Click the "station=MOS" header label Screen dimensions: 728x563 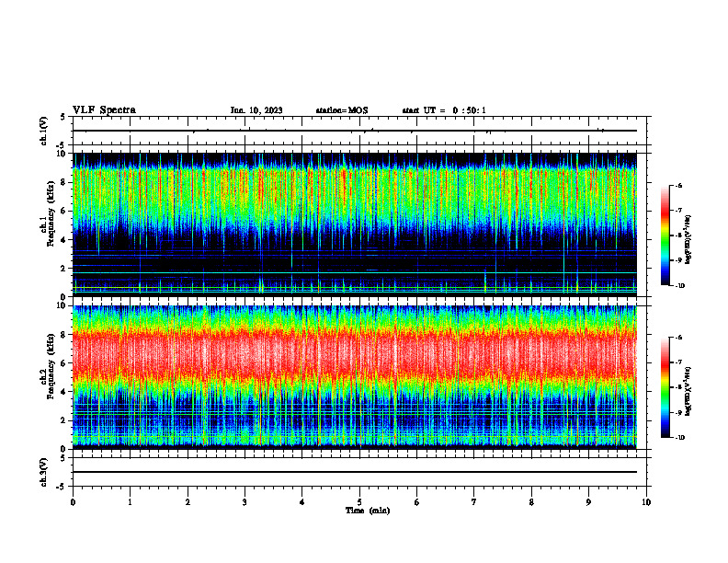(x=342, y=110)
